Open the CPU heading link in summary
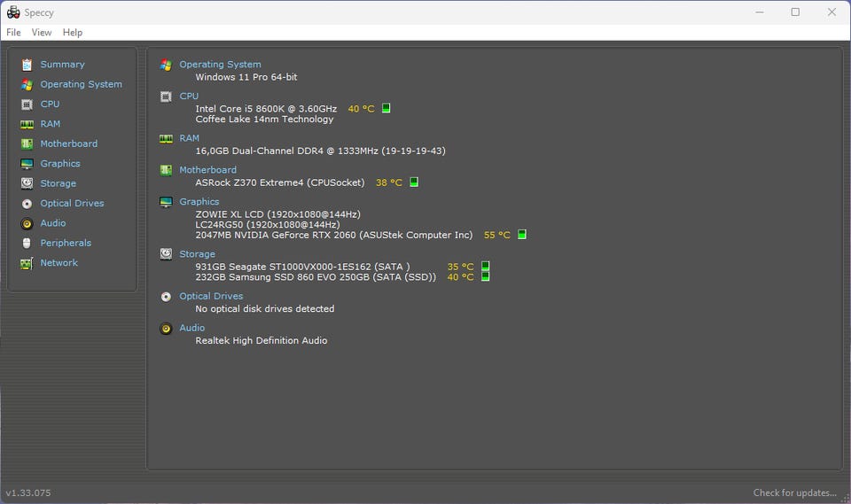 click(189, 96)
